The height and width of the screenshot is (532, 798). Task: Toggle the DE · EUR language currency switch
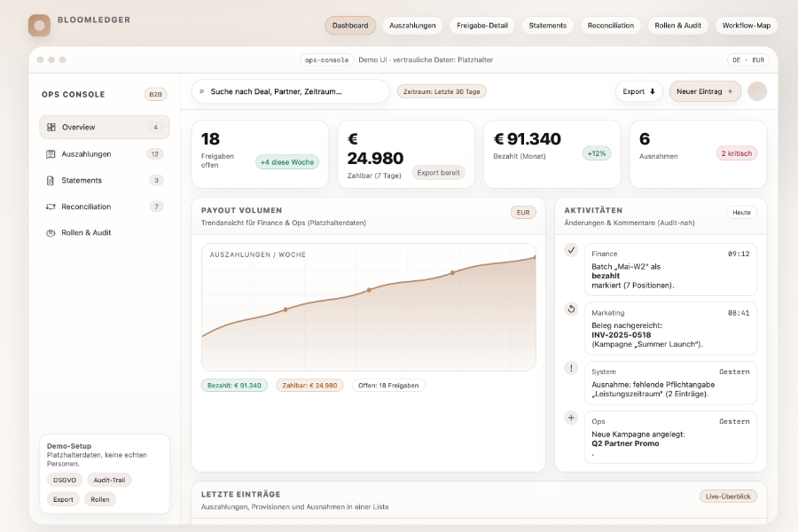[747, 60]
